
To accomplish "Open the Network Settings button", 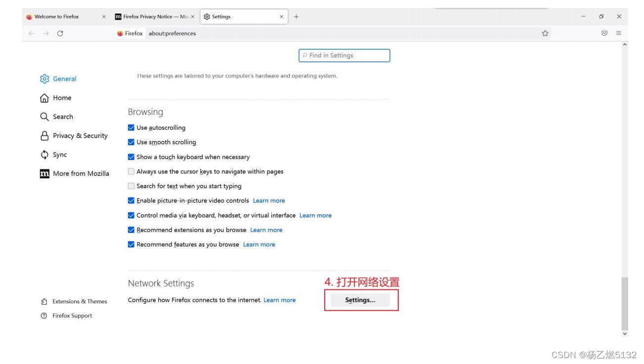I will tap(360, 300).
